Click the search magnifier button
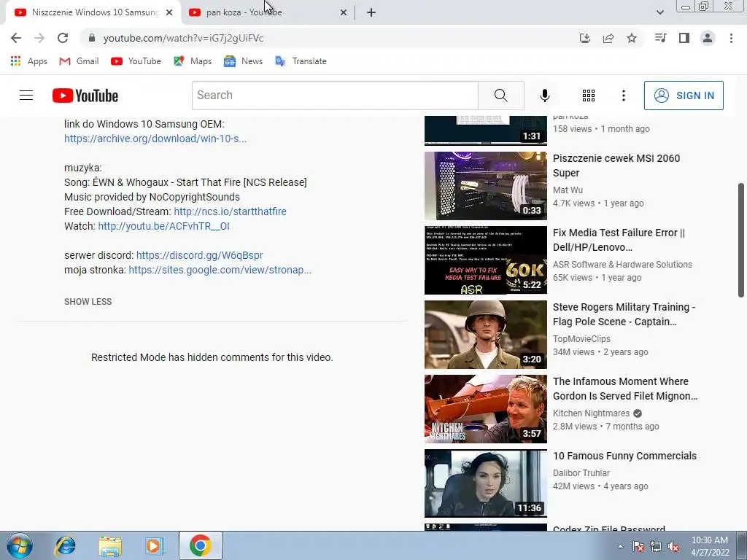747x560 pixels. coord(500,96)
